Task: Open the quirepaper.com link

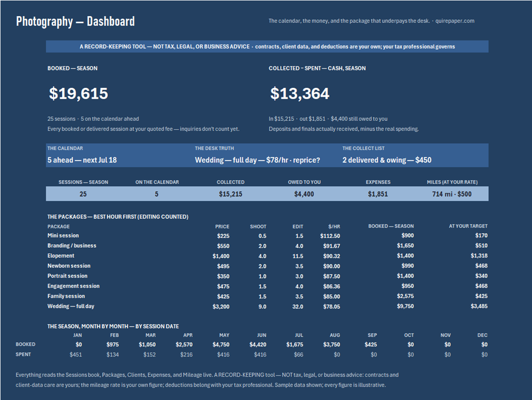Action: (x=455, y=21)
